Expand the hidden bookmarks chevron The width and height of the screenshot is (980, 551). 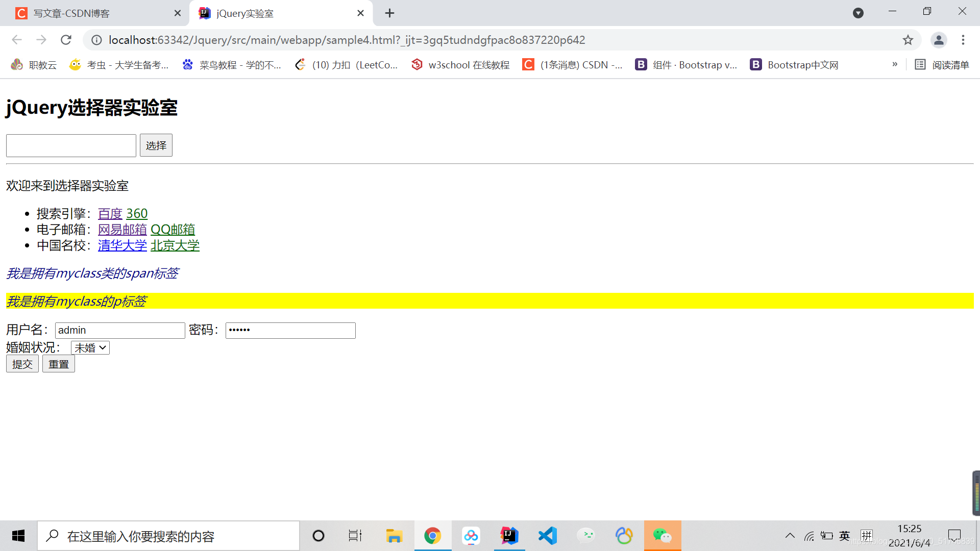coord(895,64)
